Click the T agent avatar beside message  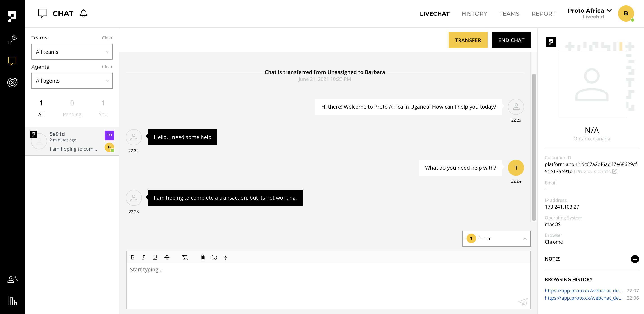516,168
